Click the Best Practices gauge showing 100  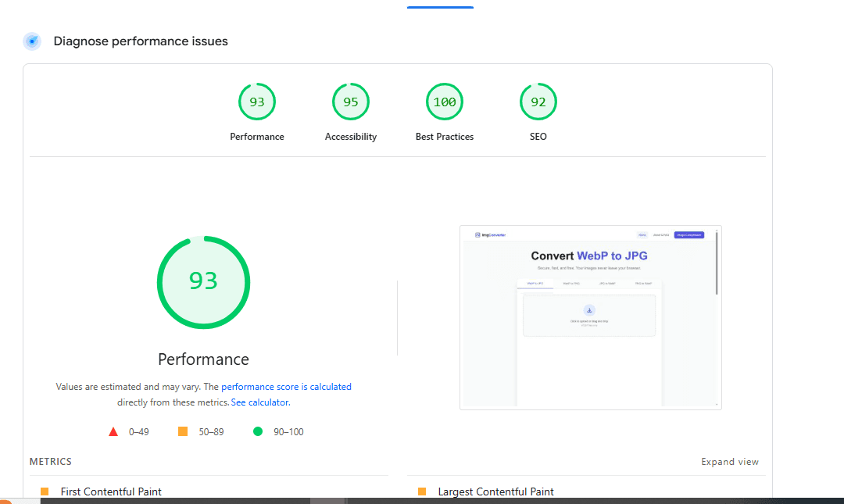click(x=444, y=102)
